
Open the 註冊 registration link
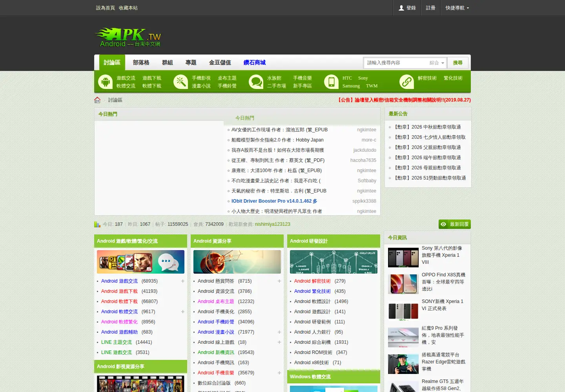(430, 8)
